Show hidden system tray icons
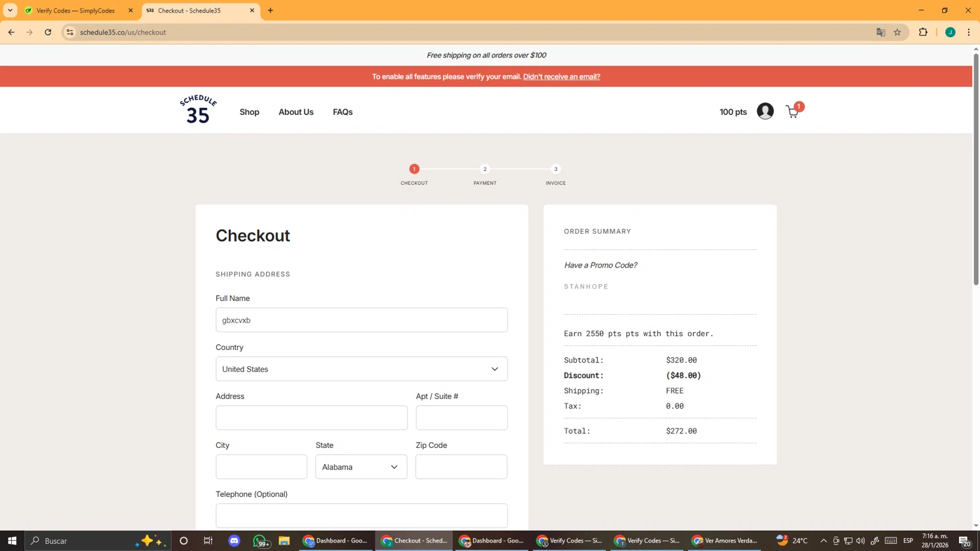Screen dimensions: 980x551 [x=823, y=541]
